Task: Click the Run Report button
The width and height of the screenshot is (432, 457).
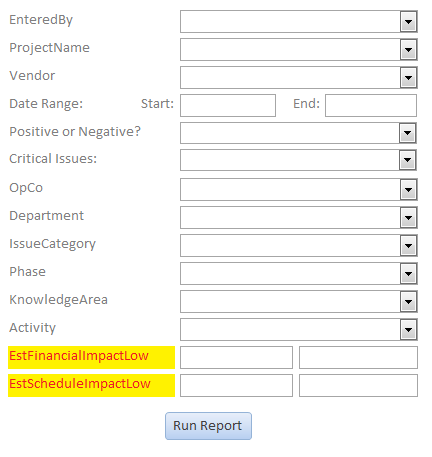Action: 208,426
